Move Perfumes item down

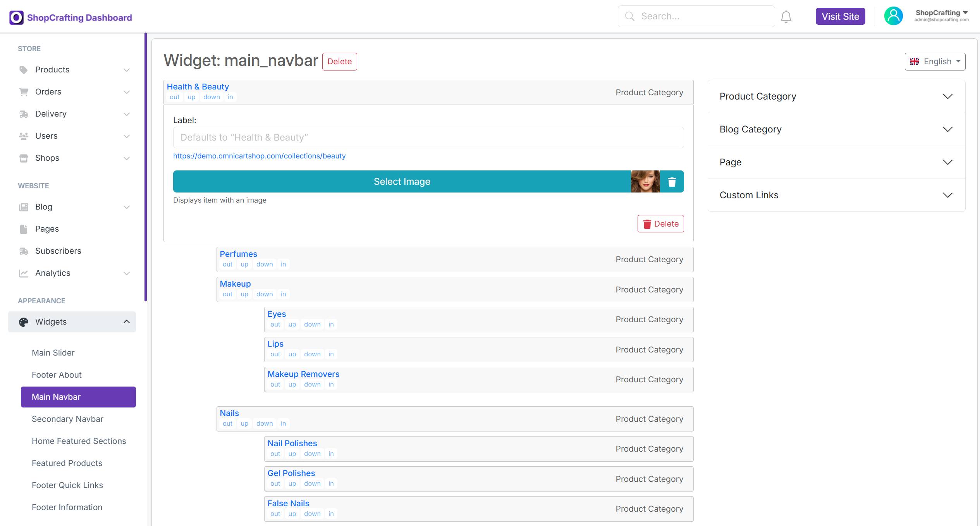[265, 265]
